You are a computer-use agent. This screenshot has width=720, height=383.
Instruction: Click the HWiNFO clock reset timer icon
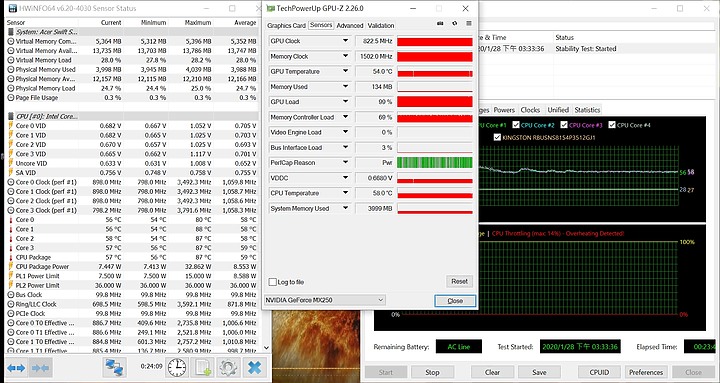click(177, 367)
